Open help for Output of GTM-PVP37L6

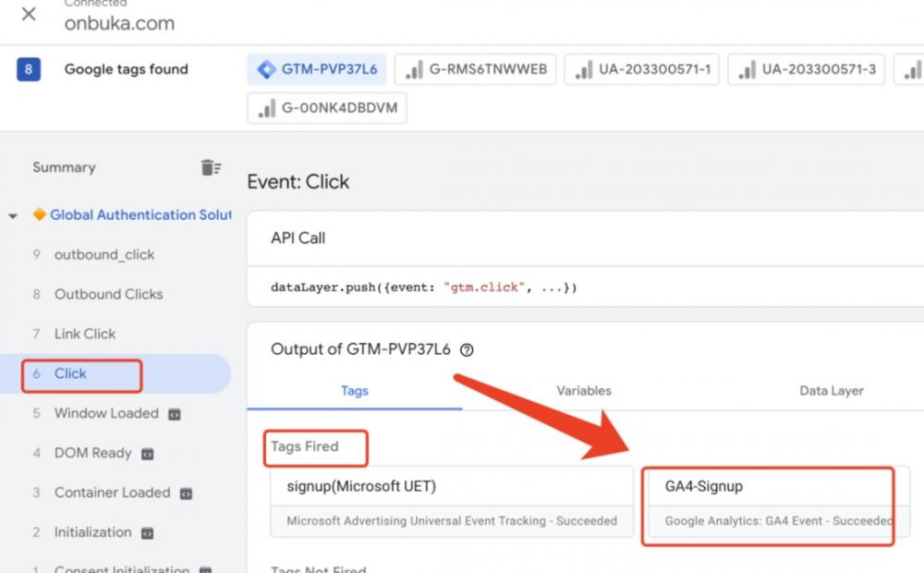[467, 350]
